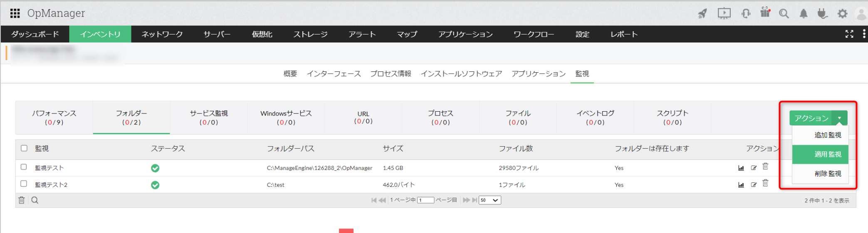This screenshot has height=233, width=868.
Task: Open the ワークフロー main tab
Action: point(534,34)
